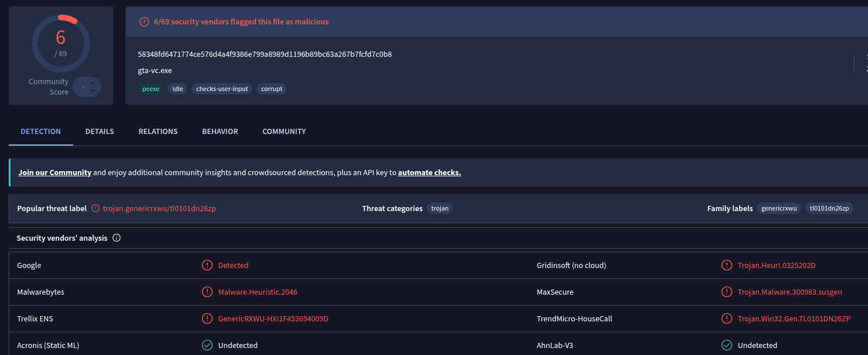The width and height of the screenshot is (868, 355).
Task: Click the red alert icon in the TrendMicro-HouseCall row
Action: click(x=727, y=318)
